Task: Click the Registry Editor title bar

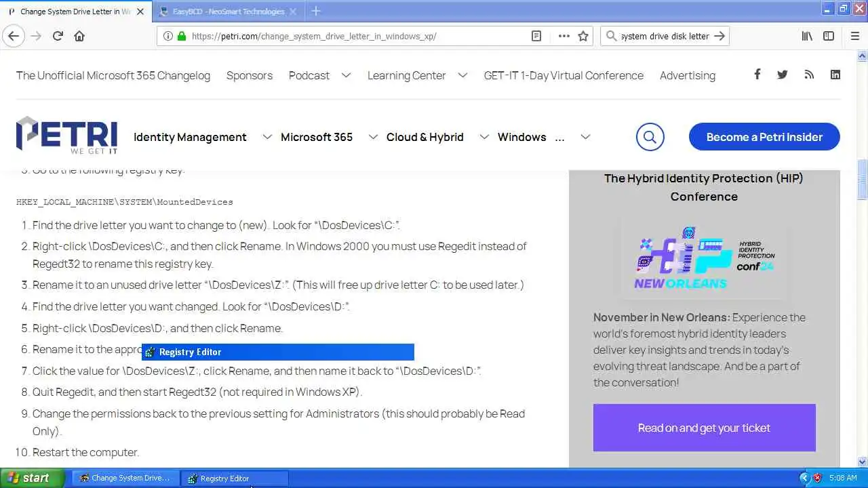Action: 278,352
